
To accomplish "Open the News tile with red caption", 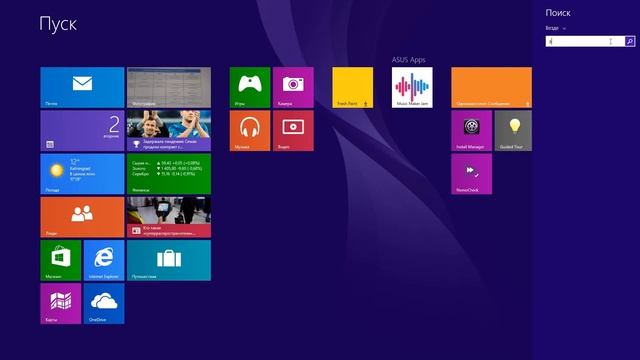I will [169, 217].
